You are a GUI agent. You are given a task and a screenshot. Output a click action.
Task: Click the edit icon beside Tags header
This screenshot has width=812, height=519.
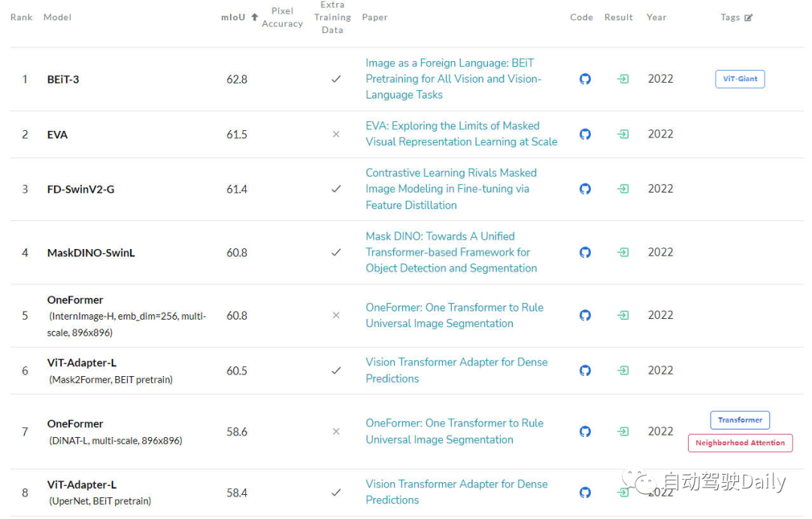click(x=748, y=17)
